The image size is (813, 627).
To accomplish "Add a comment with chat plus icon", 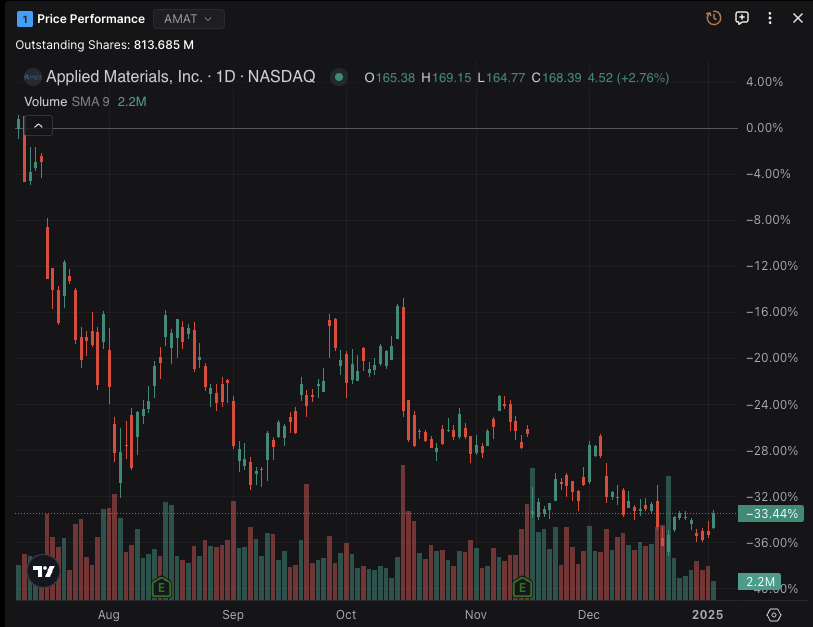I will [742, 18].
